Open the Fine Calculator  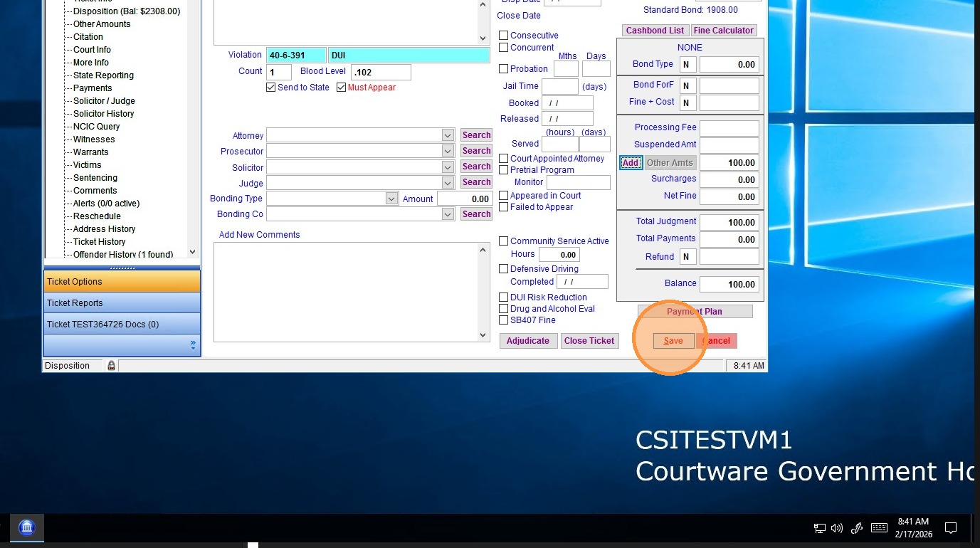pyautogui.click(x=723, y=31)
